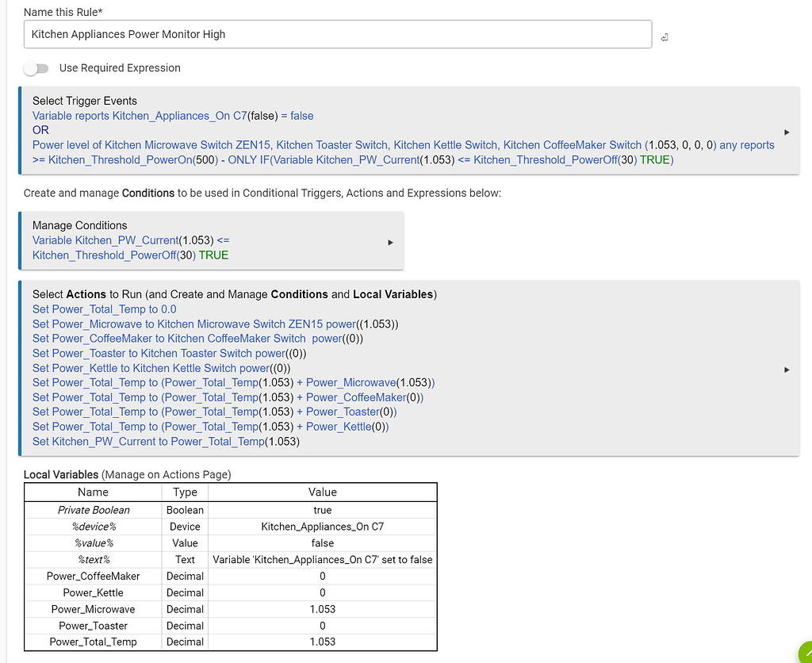Viewport: 812px width, 663px height.
Task: Expand the Manage Conditions panel arrow
Action: 390,243
